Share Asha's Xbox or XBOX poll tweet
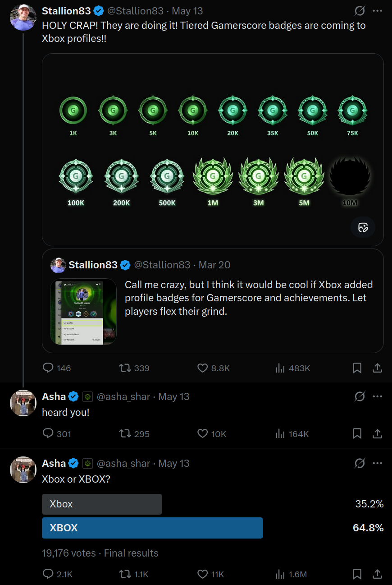This screenshot has width=392, height=585. (x=378, y=574)
